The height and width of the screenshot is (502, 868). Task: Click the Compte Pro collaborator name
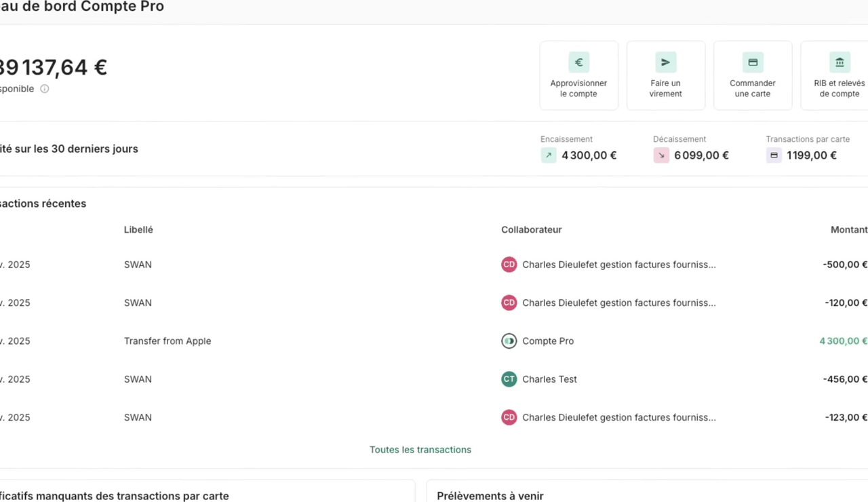[x=548, y=341]
